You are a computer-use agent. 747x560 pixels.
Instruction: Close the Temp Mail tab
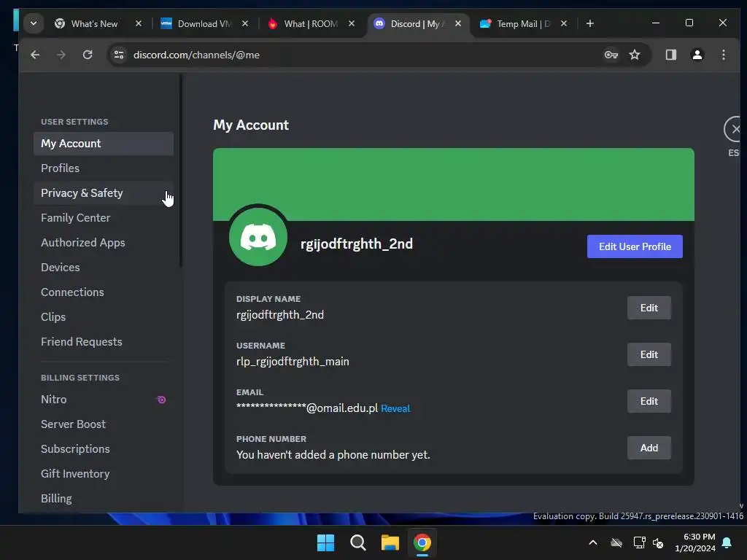coord(564,23)
